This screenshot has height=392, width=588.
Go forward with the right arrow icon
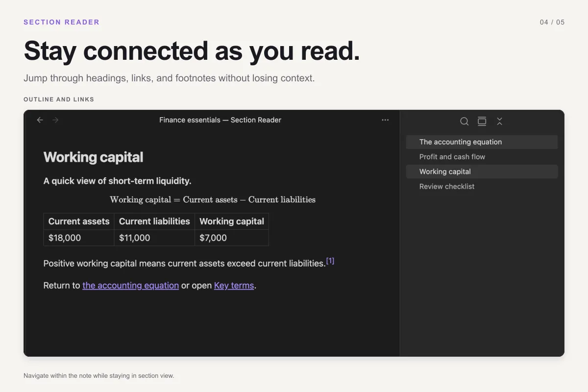(x=55, y=120)
